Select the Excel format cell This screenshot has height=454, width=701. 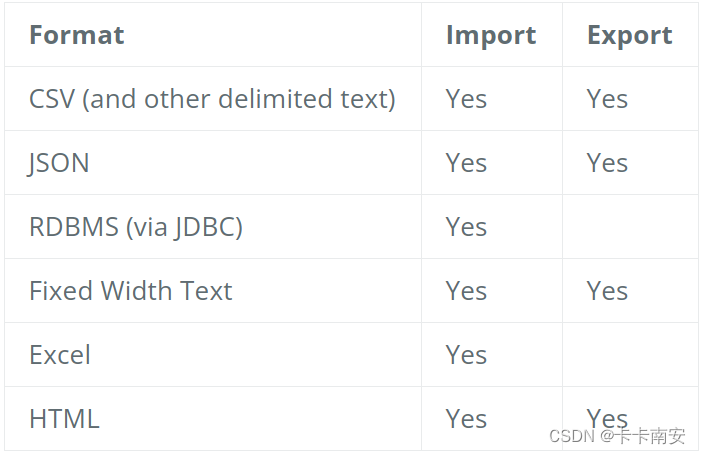[x=60, y=355]
